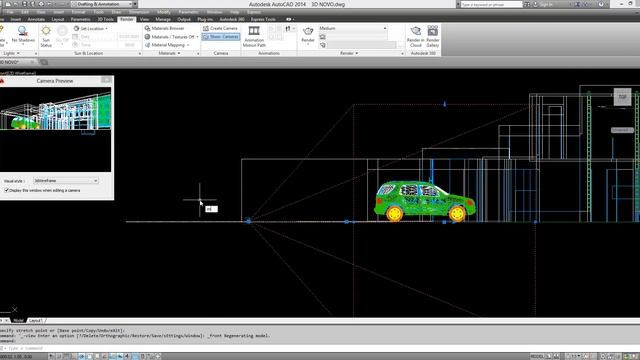Click the Sun & Location panel launcher arrow
The width and height of the screenshot is (640, 360).
140,53
